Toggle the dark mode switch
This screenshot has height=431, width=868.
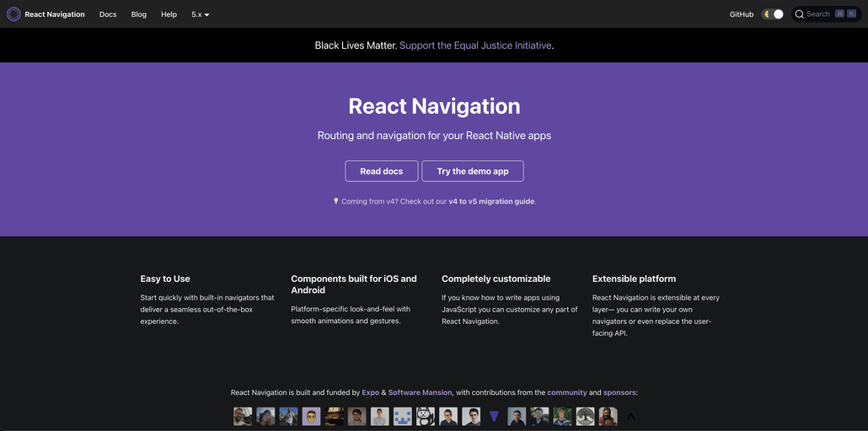point(773,14)
